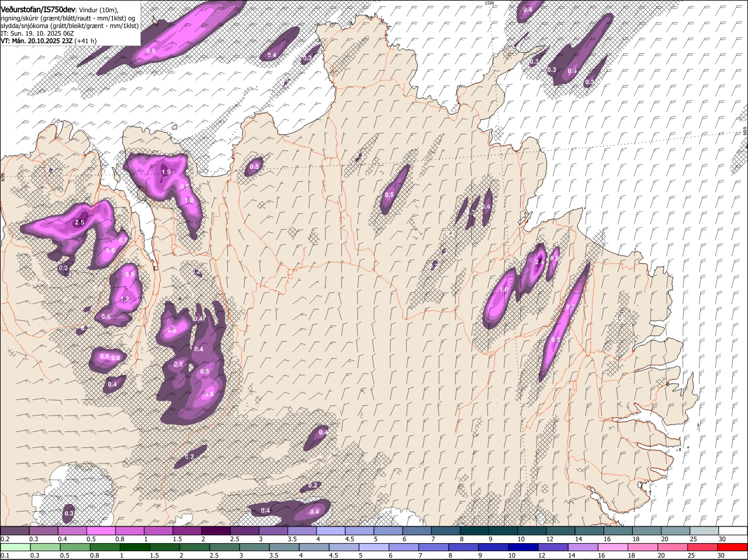Click the '2.5' snowfall value on the map

click(80, 222)
